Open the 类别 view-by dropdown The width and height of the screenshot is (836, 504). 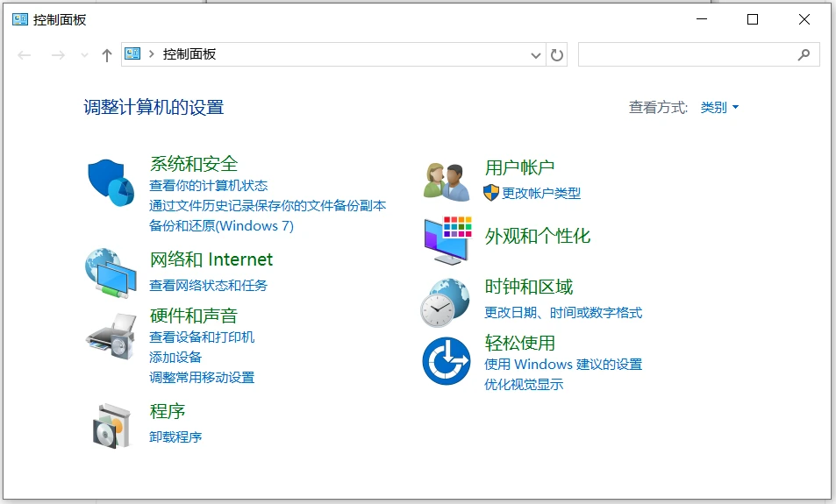[x=719, y=107]
